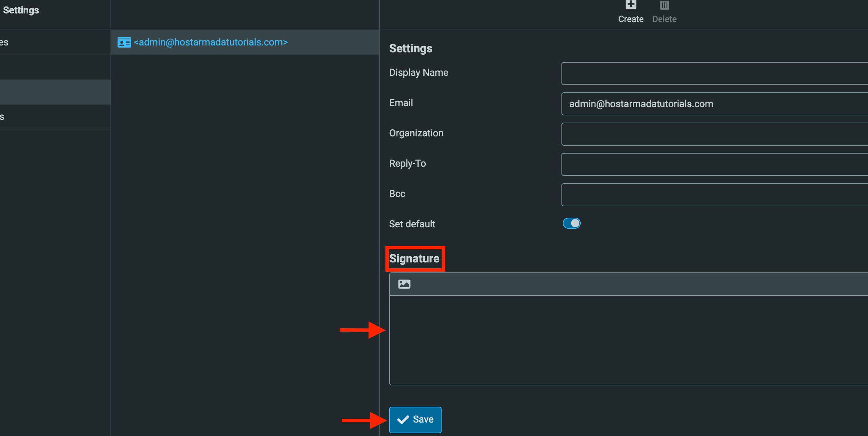Viewport: 868px width, 436px height.
Task: Click the Create label in toolbar
Action: tap(631, 19)
